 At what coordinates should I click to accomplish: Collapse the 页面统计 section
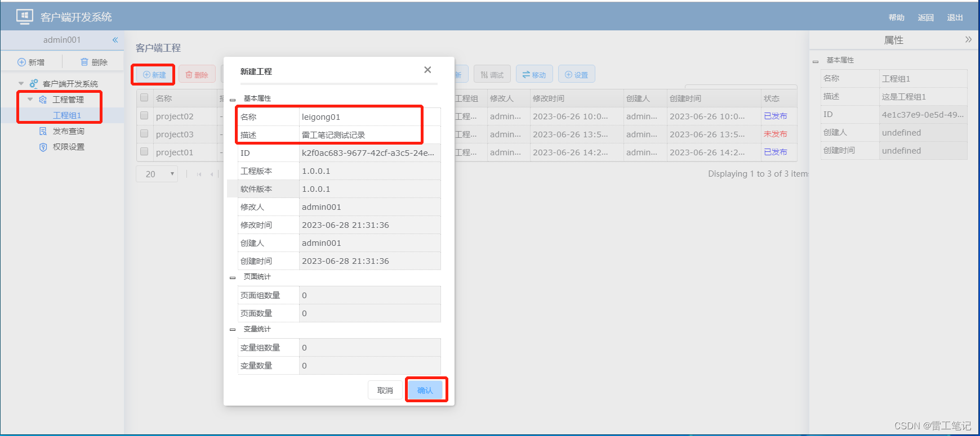coord(233,278)
